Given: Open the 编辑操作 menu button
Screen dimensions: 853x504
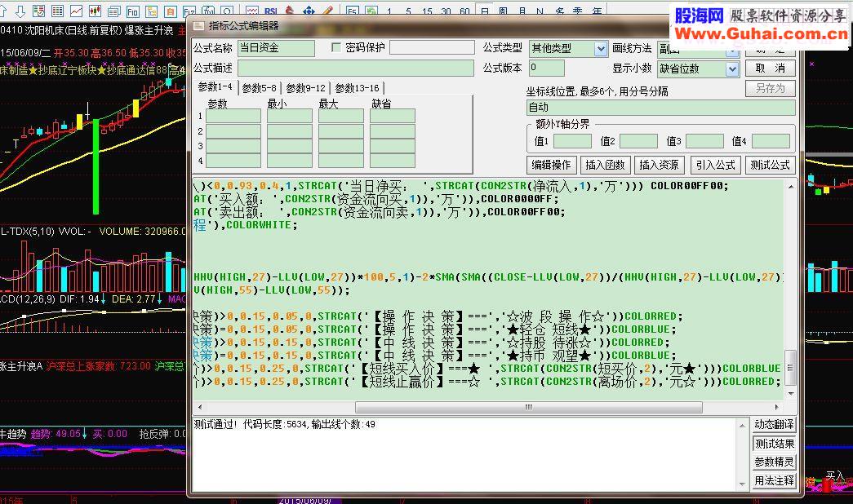Looking at the screenshot, I should point(551,165).
